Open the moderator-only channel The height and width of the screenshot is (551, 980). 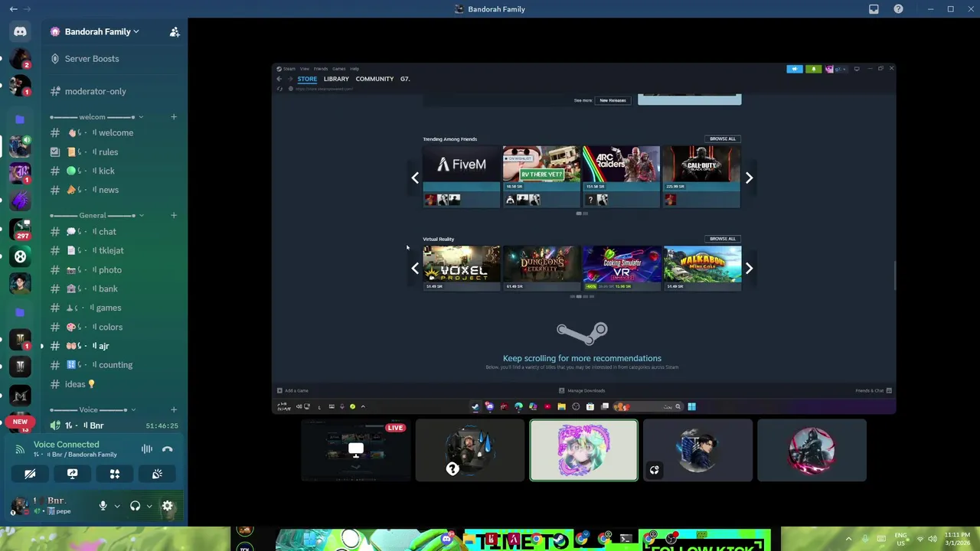pyautogui.click(x=115, y=91)
